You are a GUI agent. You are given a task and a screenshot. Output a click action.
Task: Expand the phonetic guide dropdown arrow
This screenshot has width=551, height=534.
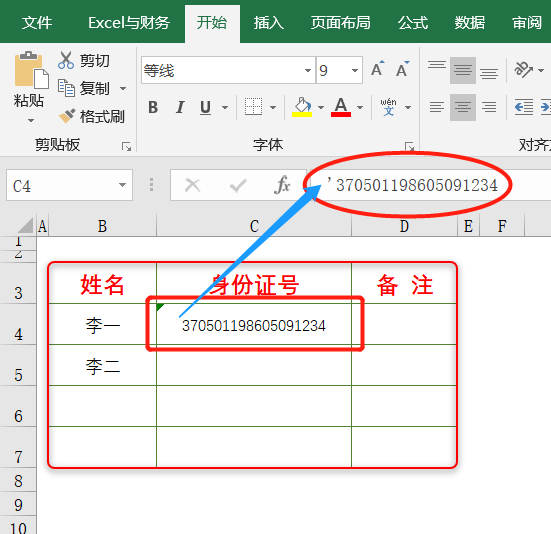tap(408, 107)
